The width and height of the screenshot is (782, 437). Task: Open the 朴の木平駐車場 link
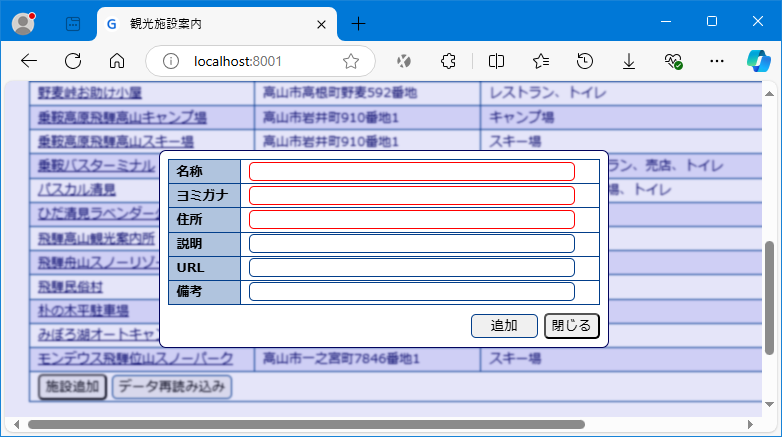[x=83, y=310]
